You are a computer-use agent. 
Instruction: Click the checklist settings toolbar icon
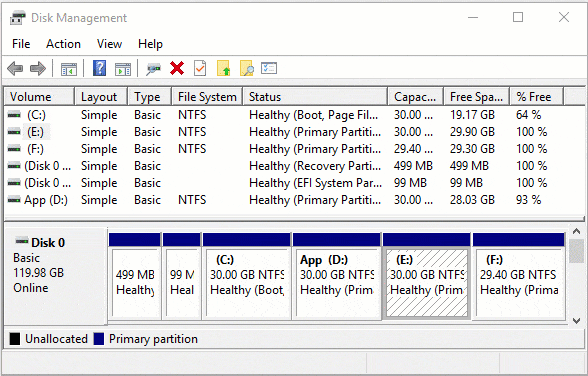269,68
